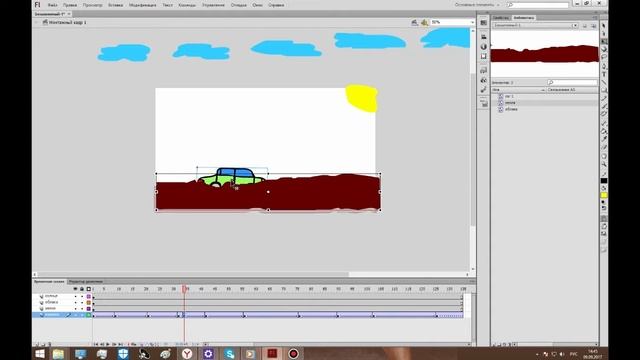The image size is (640, 360).
Task: Open Skype from the taskbar
Action: (x=230, y=353)
